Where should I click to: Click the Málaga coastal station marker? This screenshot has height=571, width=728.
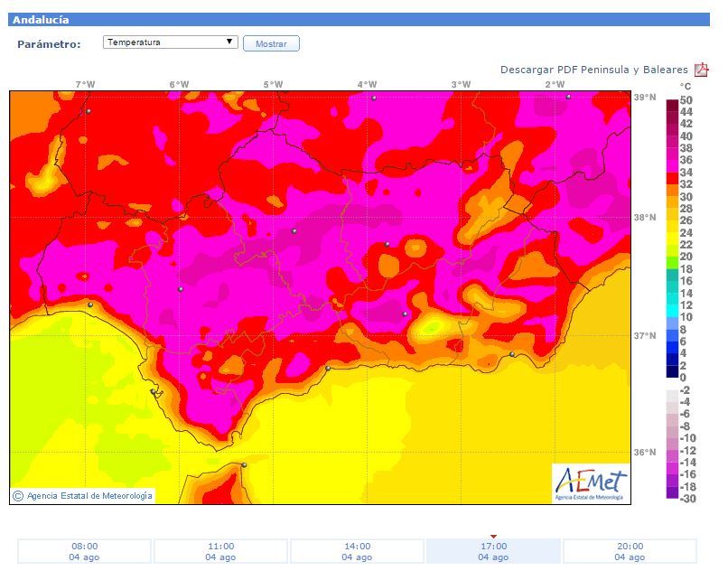point(328,368)
